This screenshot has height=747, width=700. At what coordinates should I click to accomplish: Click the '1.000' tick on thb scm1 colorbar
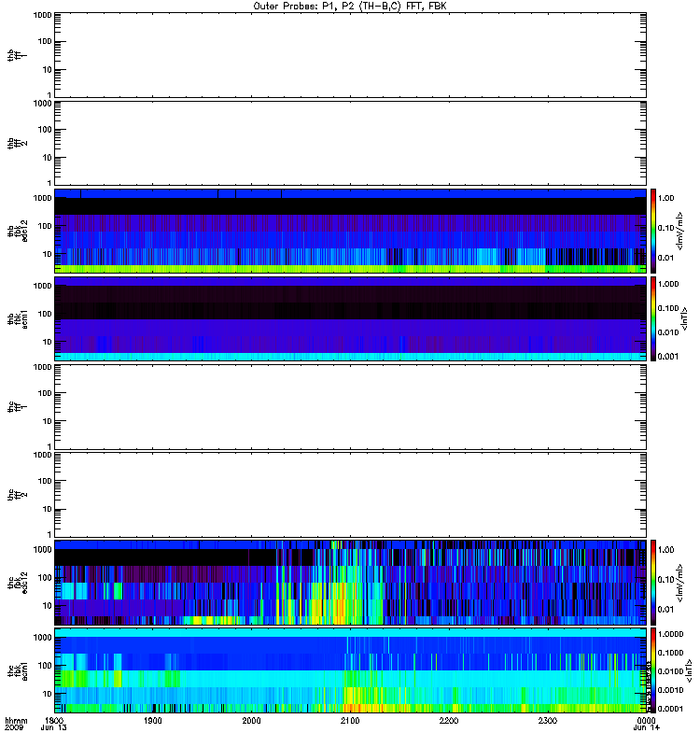click(668, 284)
